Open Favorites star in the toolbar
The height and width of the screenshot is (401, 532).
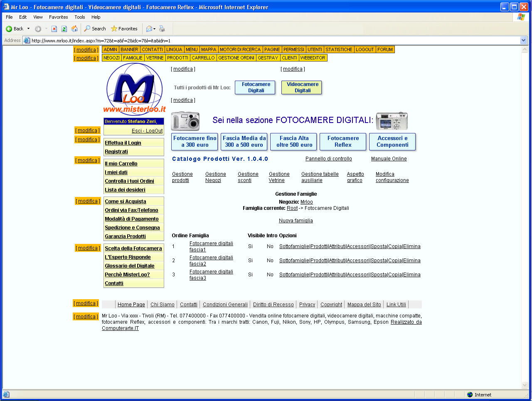point(124,29)
